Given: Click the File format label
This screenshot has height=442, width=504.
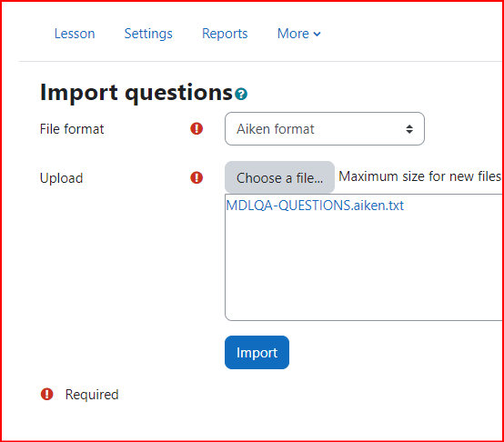Looking at the screenshot, I should tap(72, 129).
